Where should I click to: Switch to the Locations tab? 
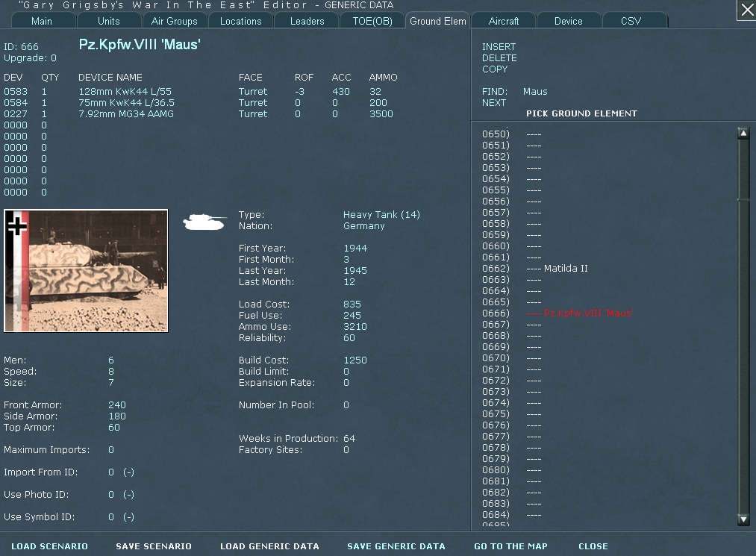pos(240,21)
